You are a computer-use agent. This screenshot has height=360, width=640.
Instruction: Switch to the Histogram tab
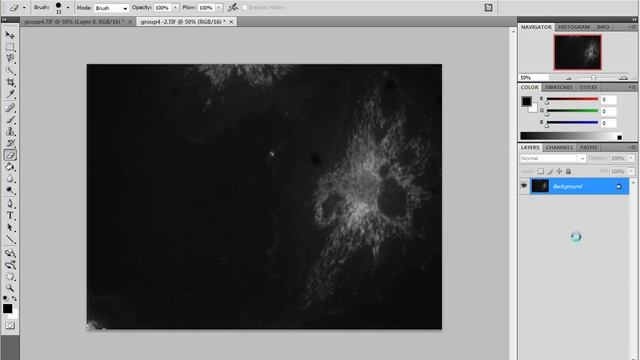pyautogui.click(x=574, y=27)
